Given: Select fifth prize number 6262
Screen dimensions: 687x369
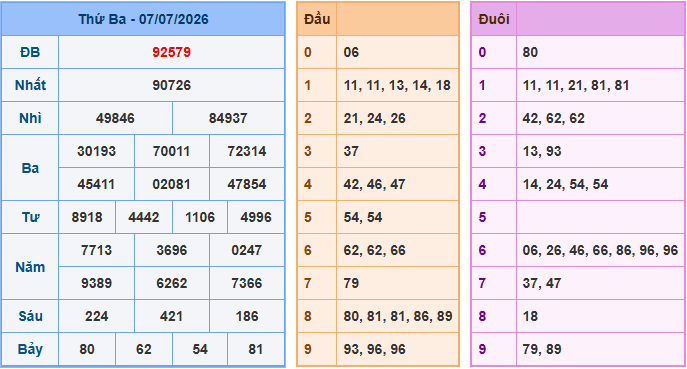Looking at the screenshot, I should point(171,283).
